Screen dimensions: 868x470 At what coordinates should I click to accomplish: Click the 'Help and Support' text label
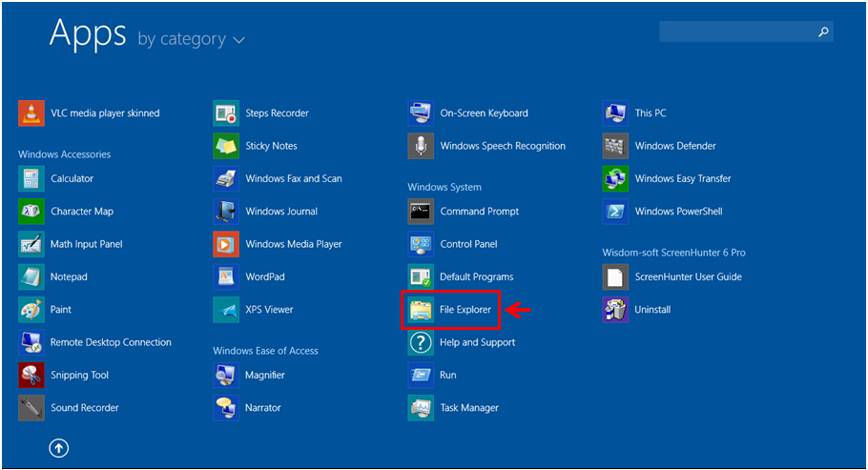(x=477, y=342)
